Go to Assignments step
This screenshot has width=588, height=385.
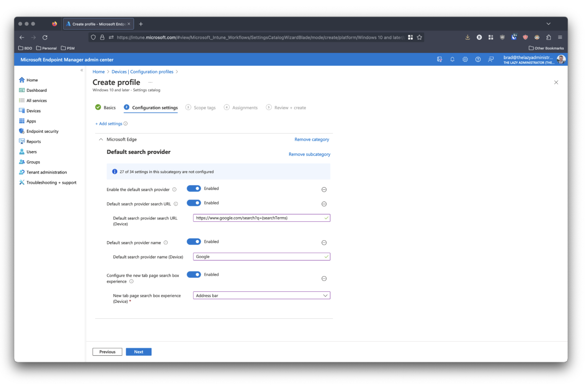[241, 108]
